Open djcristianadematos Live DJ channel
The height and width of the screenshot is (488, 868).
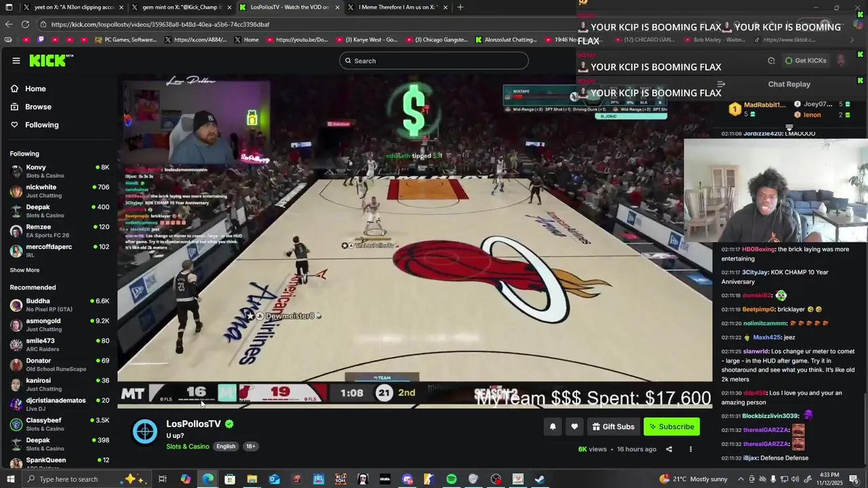click(60, 405)
